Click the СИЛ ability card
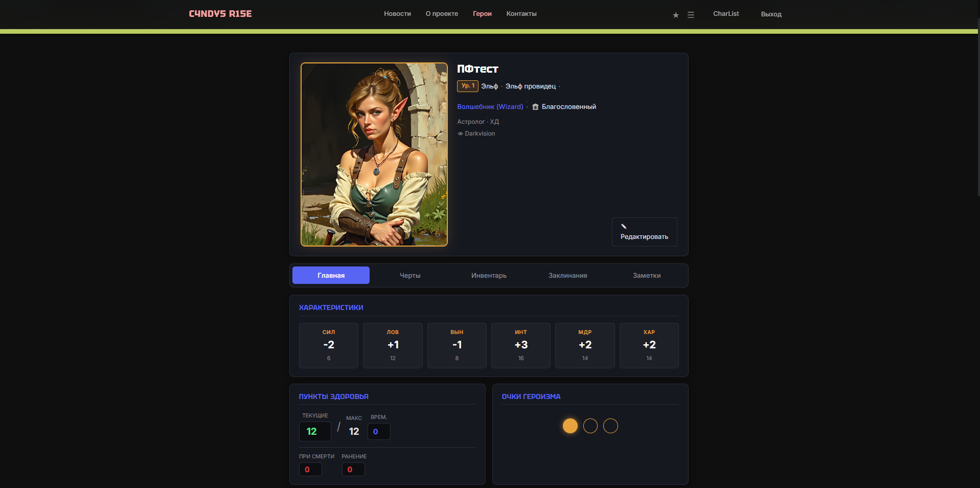This screenshot has height=488, width=980. tap(329, 345)
